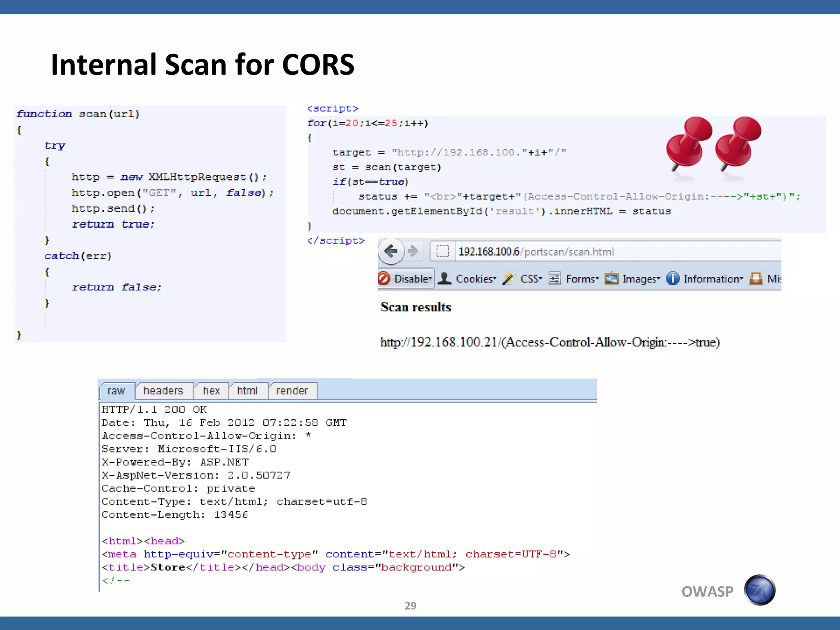This screenshot has width=840, height=630.
Task: Click the OWASP globe logo
Action: (x=760, y=590)
